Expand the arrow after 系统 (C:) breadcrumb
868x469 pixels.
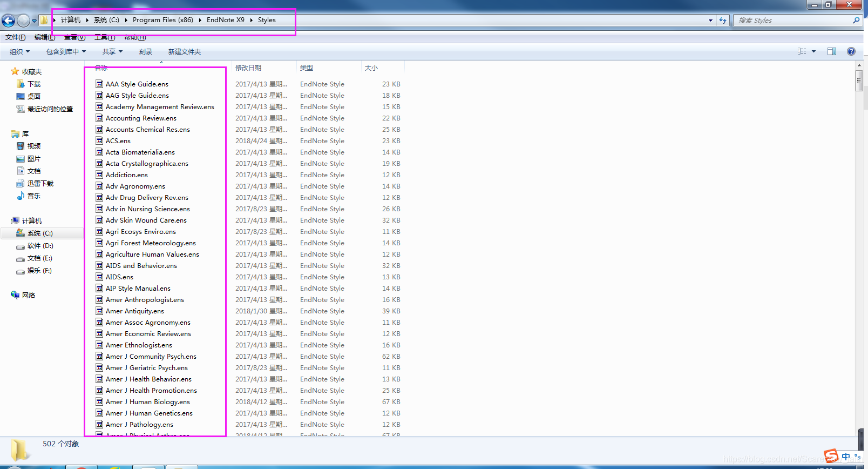click(x=126, y=20)
